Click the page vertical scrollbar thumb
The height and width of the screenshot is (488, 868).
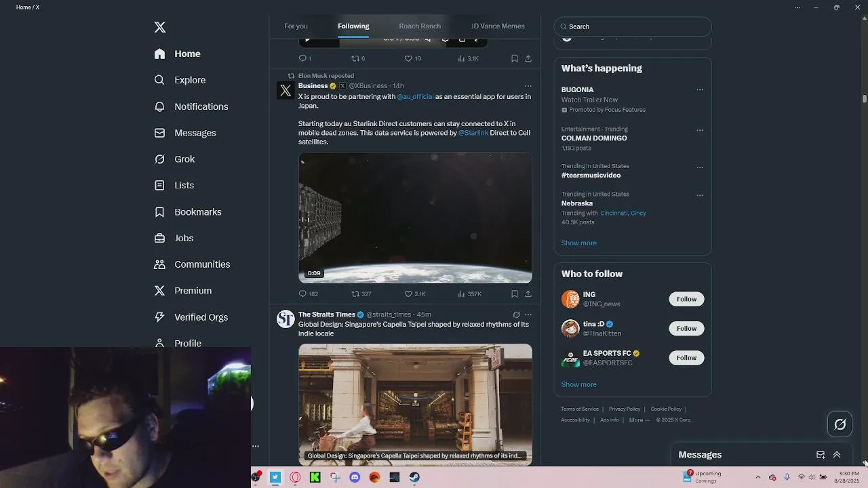865,99
